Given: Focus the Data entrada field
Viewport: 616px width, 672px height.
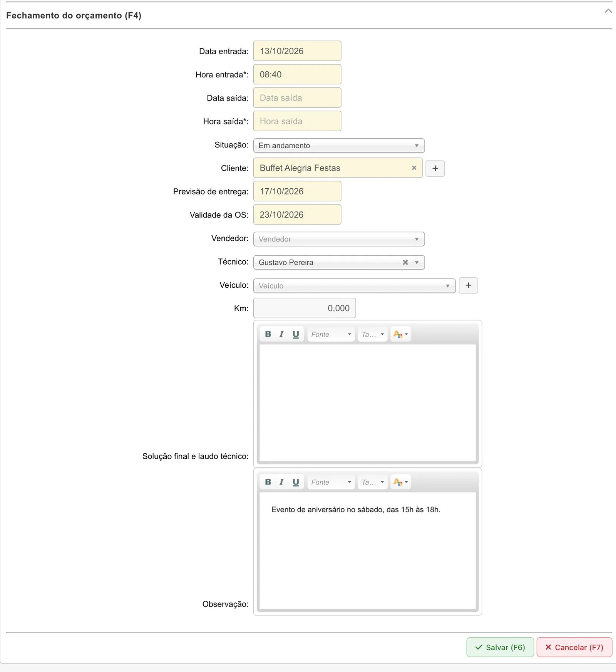Looking at the screenshot, I should pyautogui.click(x=297, y=51).
